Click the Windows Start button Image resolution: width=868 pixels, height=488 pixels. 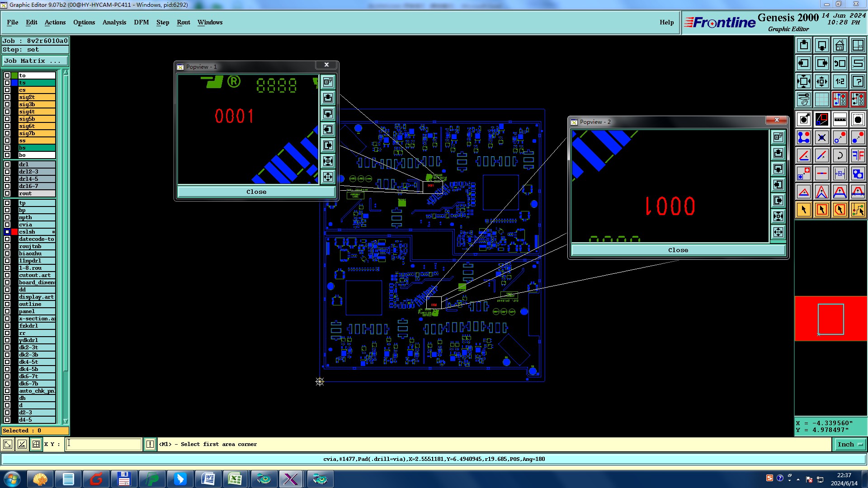click(x=12, y=479)
